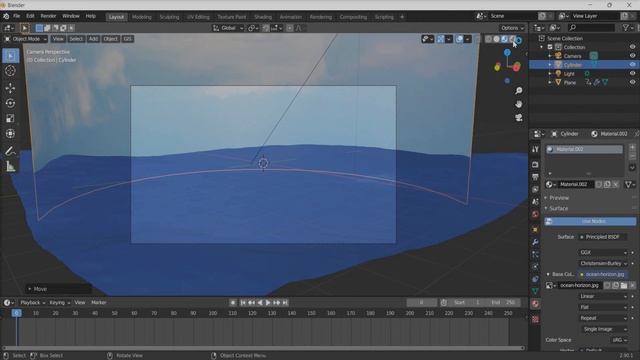Add a new material slot plus button
Screen dimensions: 640x360
point(632,147)
